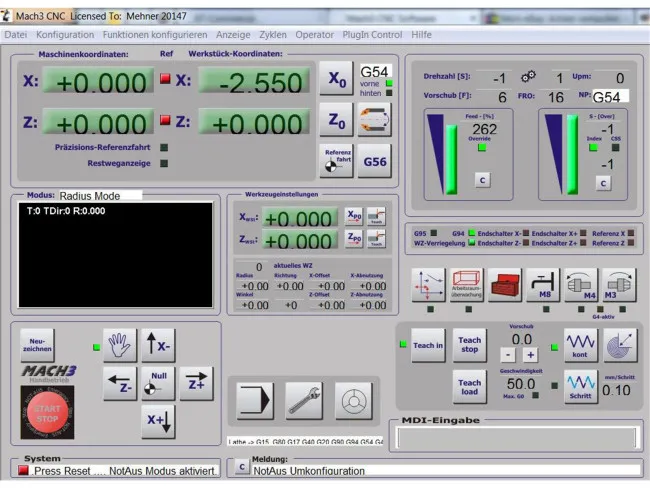Open the wrench settings screen
The image size is (650, 488).
pos(304,401)
